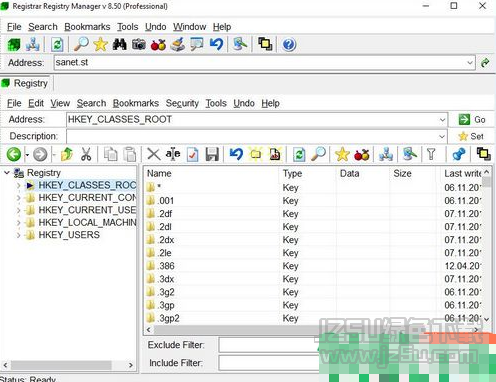Image resolution: width=496 pixels, height=382 pixels.
Task: Sort by the Type column header
Action: pos(307,173)
